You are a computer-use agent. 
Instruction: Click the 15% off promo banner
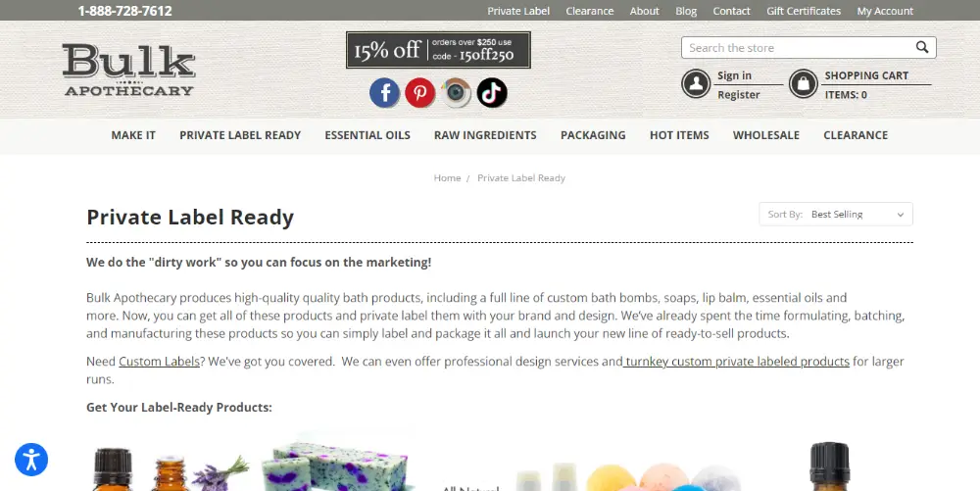[x=438, y=50]
